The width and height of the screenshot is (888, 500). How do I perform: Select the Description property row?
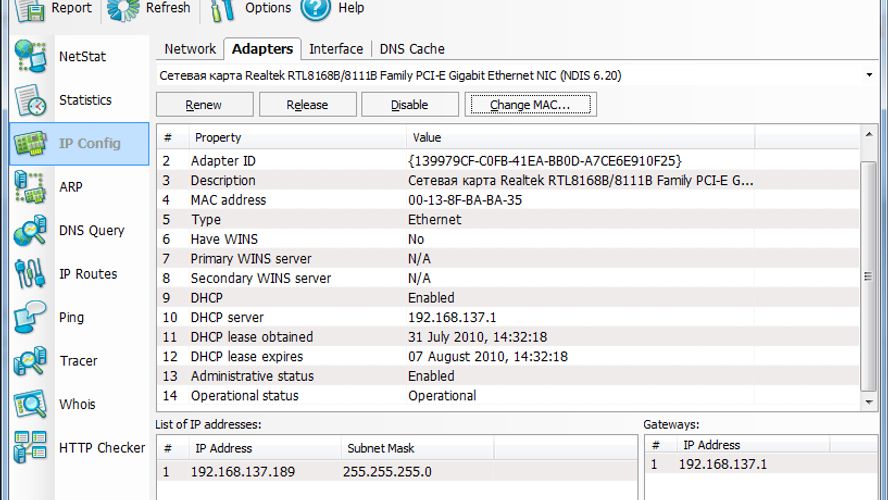[508, 181]
